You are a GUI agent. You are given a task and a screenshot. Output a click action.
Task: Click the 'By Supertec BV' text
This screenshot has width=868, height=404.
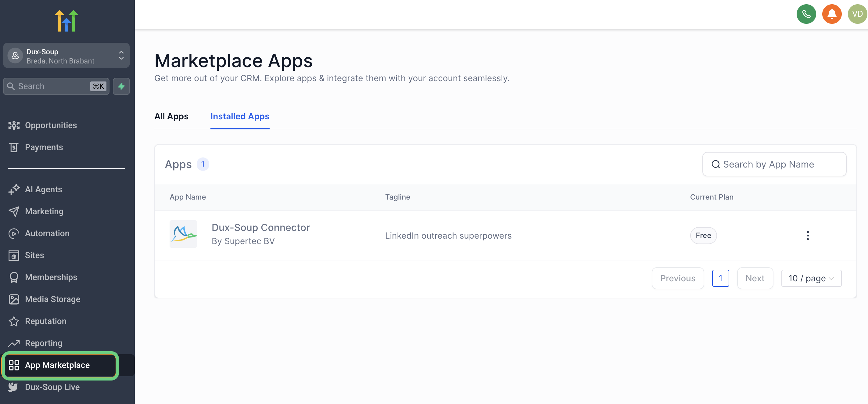(243, 241)
